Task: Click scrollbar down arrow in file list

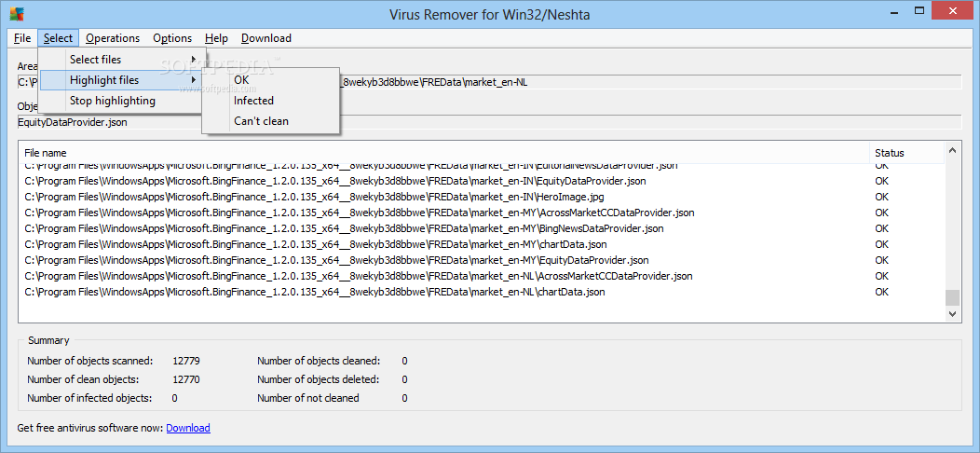Action: [952, 314]
